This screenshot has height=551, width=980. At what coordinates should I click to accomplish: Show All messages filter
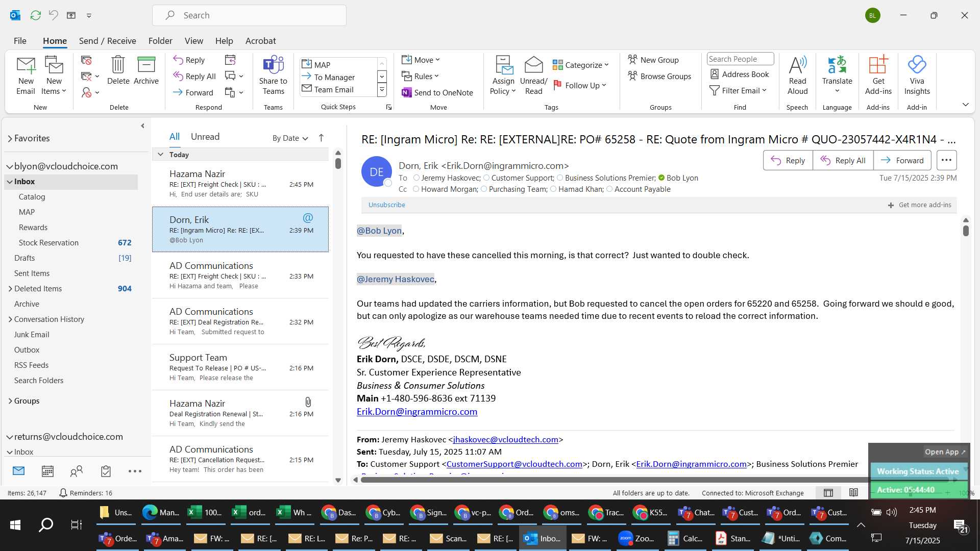(x=175, y=137)
